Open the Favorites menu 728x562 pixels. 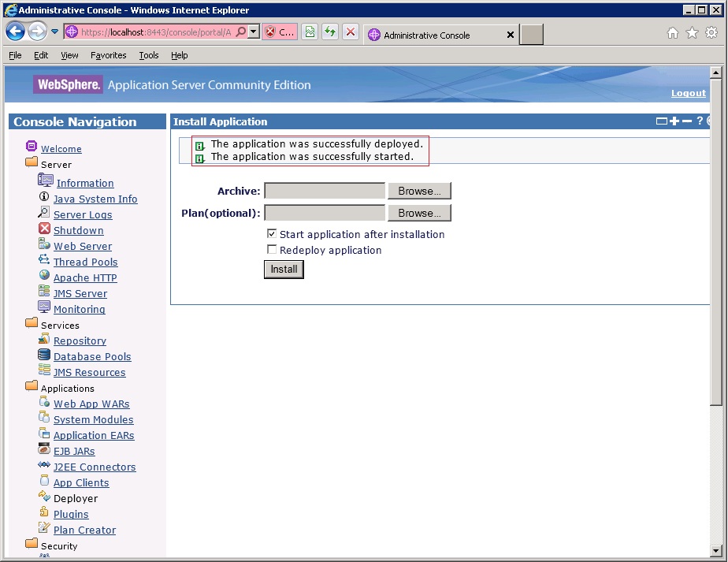108,55
